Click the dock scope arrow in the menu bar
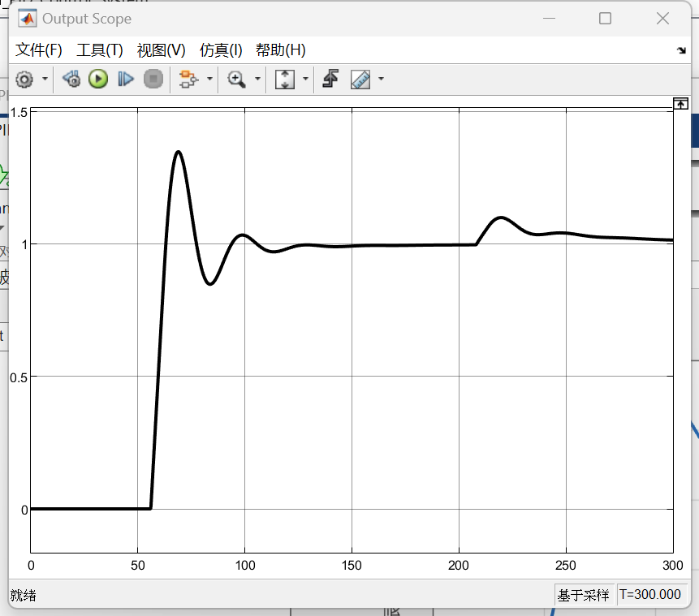This screenshot has width=699, height=616. tap(681, 50)
